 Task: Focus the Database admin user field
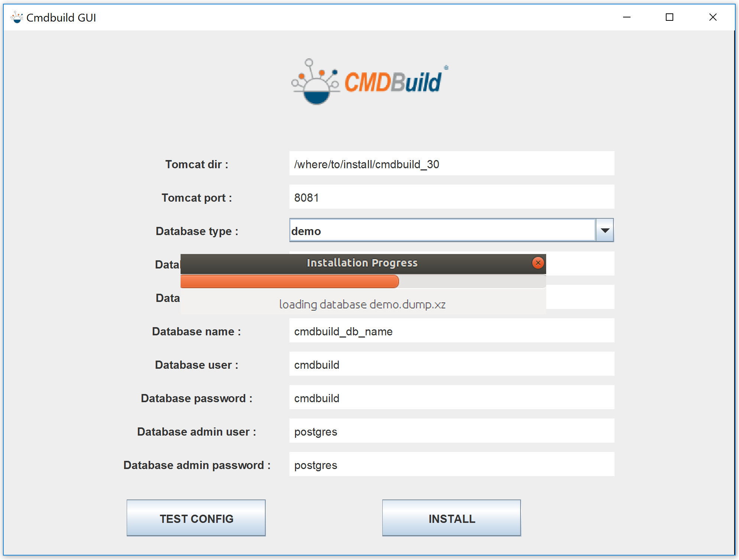[x=451, y=431]
